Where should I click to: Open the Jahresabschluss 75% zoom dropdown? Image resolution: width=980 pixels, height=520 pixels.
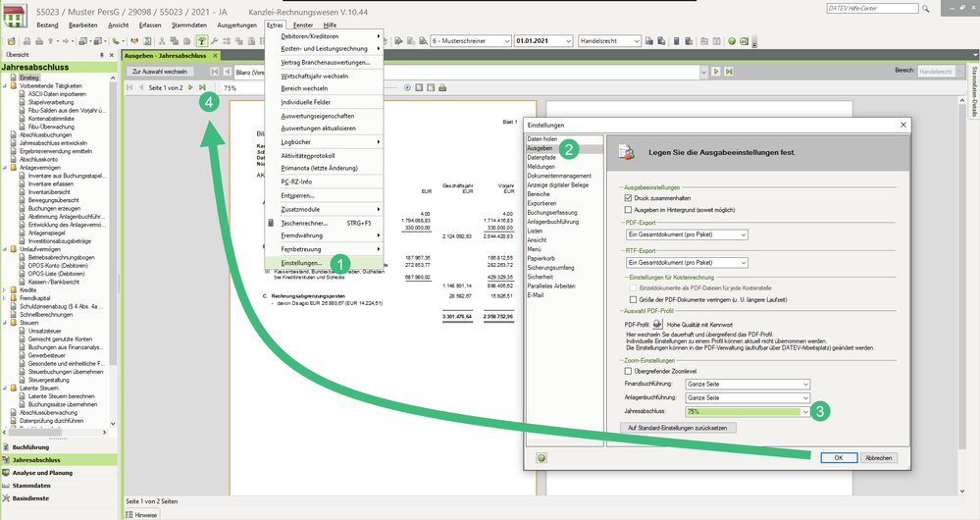click(x=748, y=412)
